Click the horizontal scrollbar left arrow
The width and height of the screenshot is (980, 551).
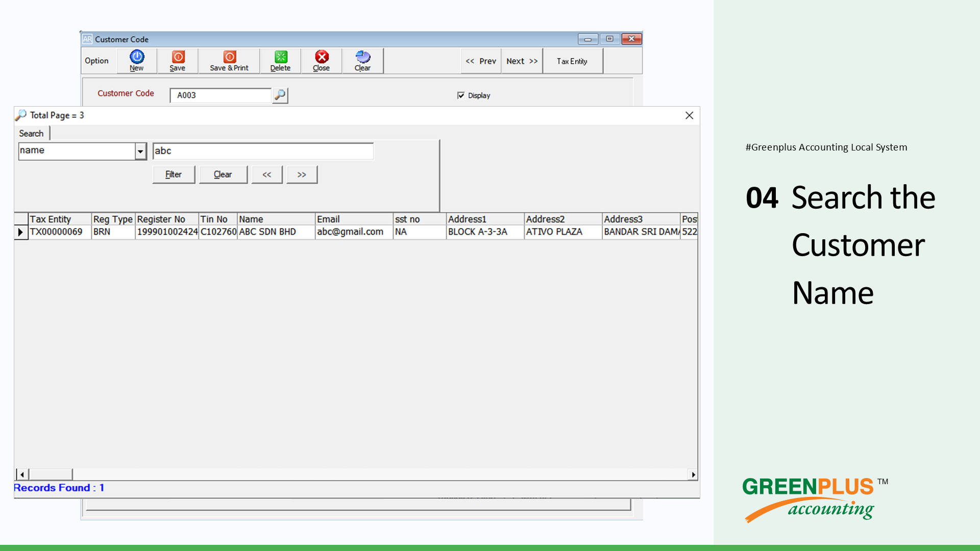tap(22, 475)
